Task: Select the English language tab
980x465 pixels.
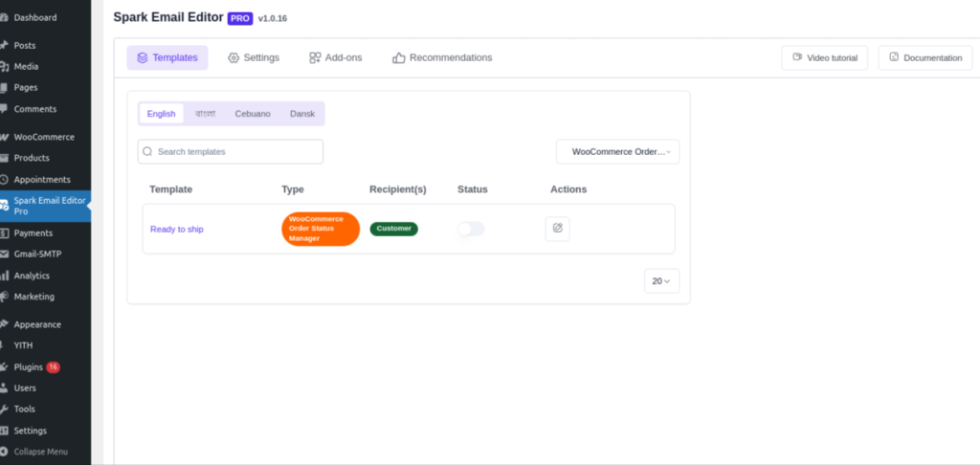Action: pyautogui.click(x=161, y=114)
